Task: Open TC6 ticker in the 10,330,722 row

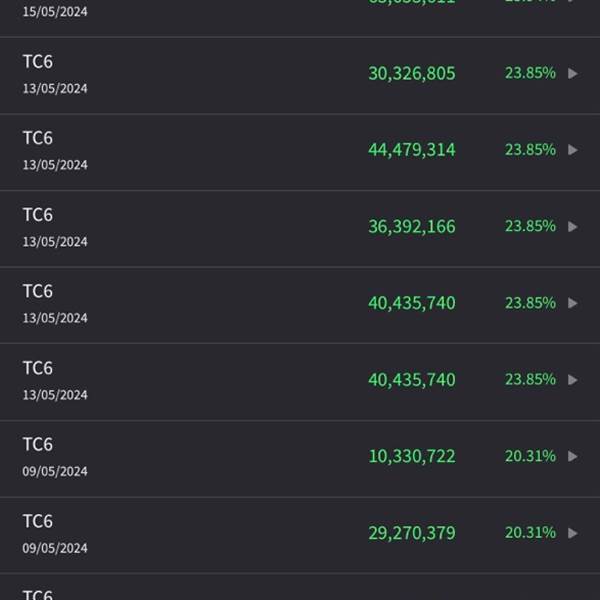Action: coord(38,445)
